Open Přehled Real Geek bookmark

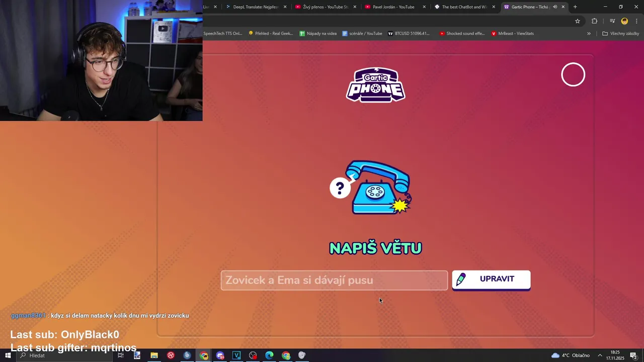(x=271, y=34)
